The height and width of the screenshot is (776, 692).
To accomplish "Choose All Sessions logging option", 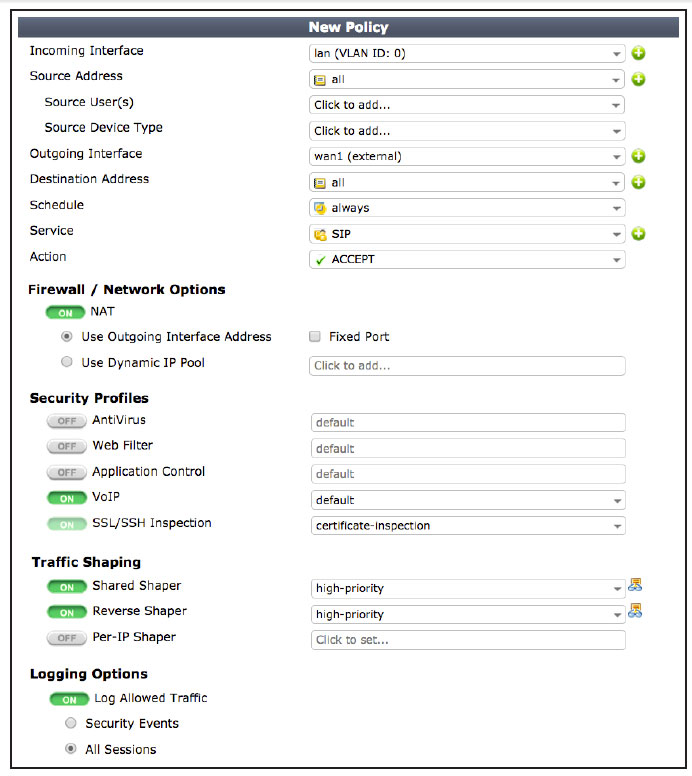I will (x=71, y=749).
